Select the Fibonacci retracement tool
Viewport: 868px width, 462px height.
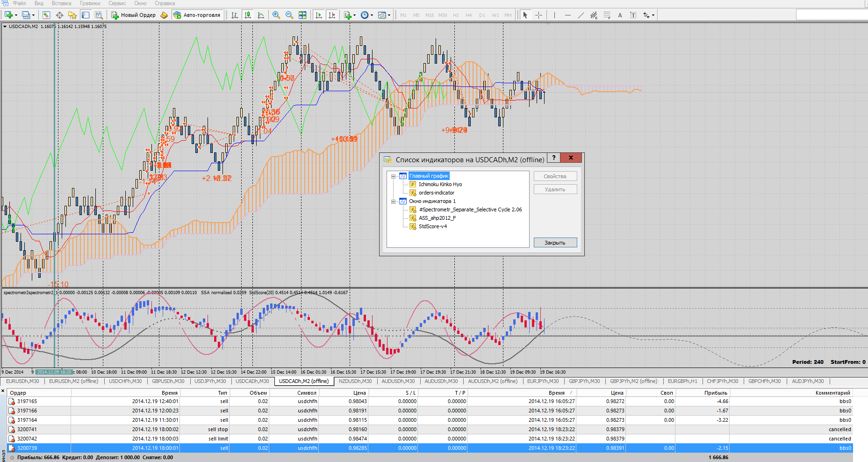(607, 15)
